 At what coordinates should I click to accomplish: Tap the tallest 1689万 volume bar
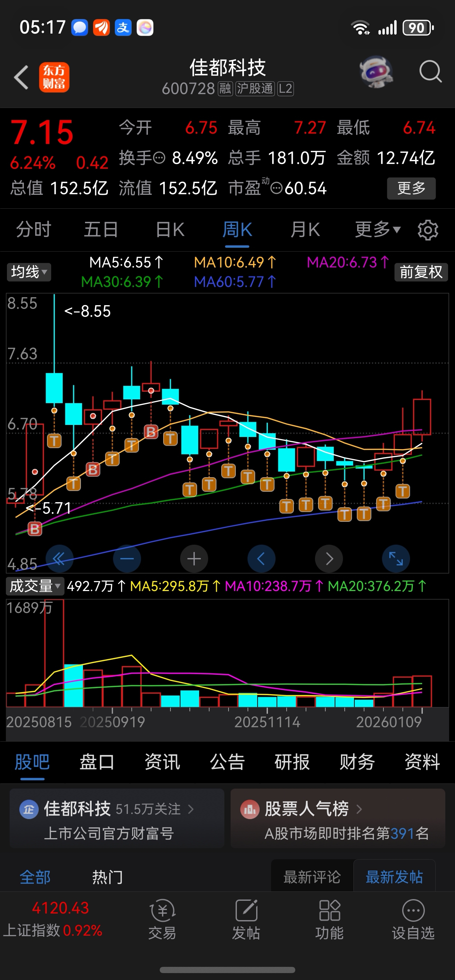click(x=54, y=653)
